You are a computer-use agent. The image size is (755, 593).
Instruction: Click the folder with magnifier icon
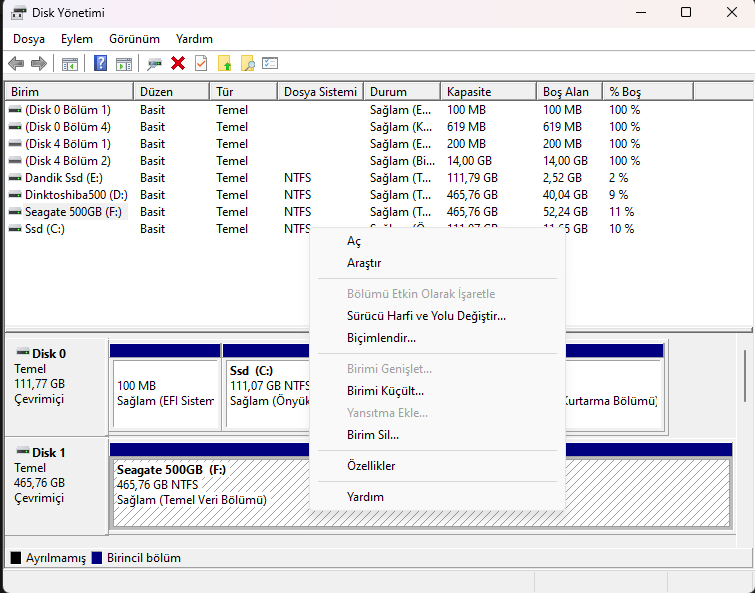pyautogui.click(x=247, y=63)
